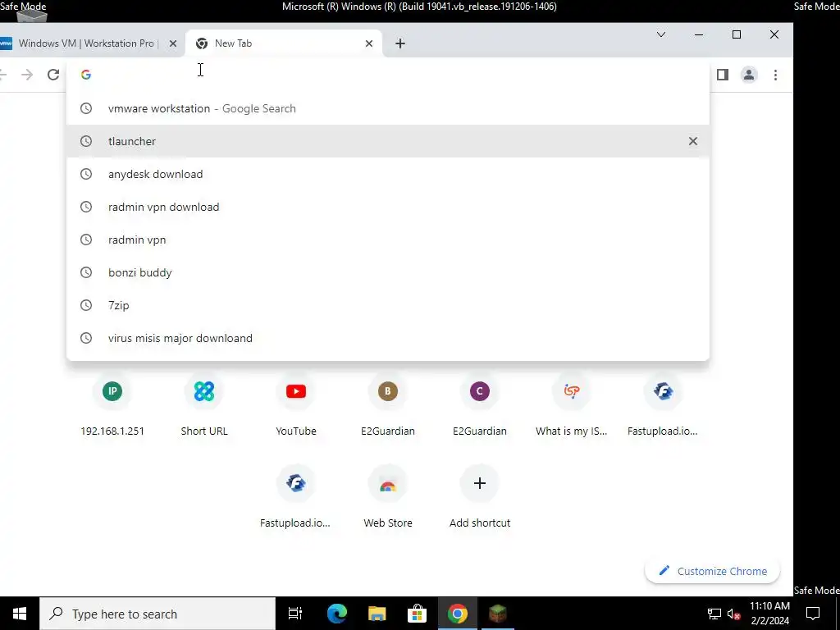This screenshot has width=840, height=630.
Task: Click the Chrome taskbar icon
Action: click(x=457, y=614)
